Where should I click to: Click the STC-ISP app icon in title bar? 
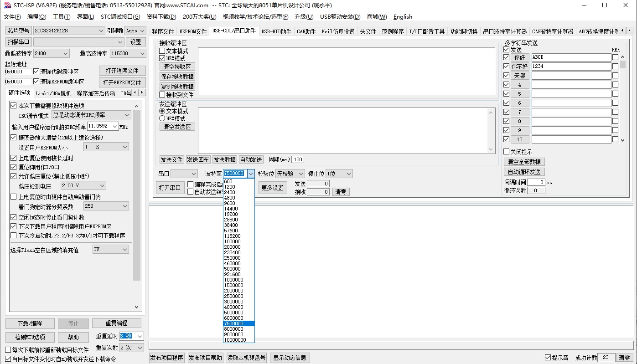[7, 5]
